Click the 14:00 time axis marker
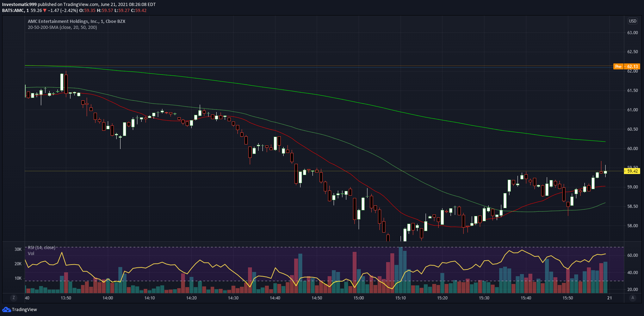The width and height of the screenshot is (644, 316). (108, 298)
